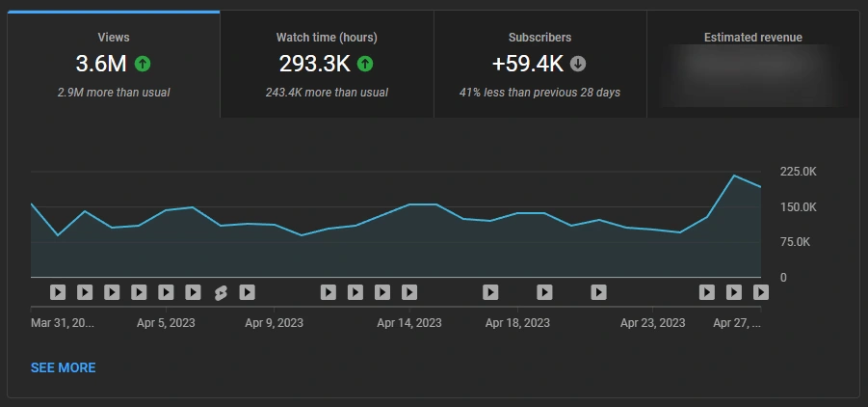The height and width of the screenshot is (407, 868).
Task: Open the Subscribers metric tab
Action: point(539,64)
